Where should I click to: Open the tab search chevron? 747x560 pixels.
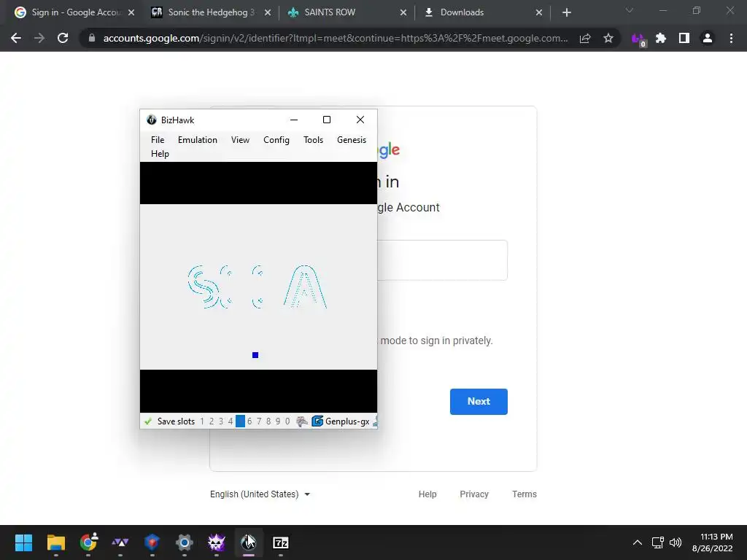coord(630,10)
